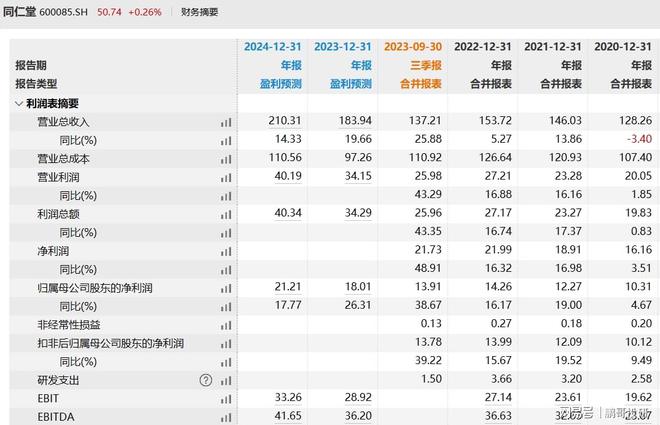Image resolution: width=660 pixels, height=425 pixels.
Task: Open chart icon for 营业总成本 row
Action: pyautogui.click(x=226, y=159)
